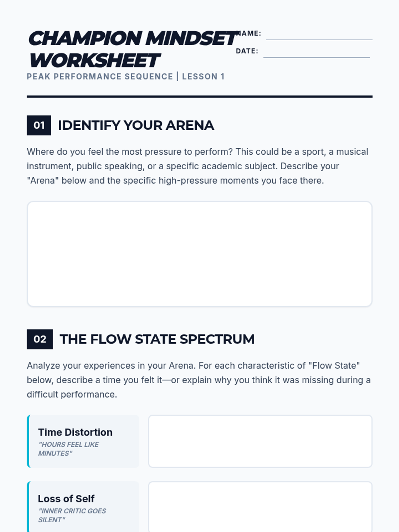Click the Peak Performance Sequence subtitle
Screen dimensions: 399x532
100,76
